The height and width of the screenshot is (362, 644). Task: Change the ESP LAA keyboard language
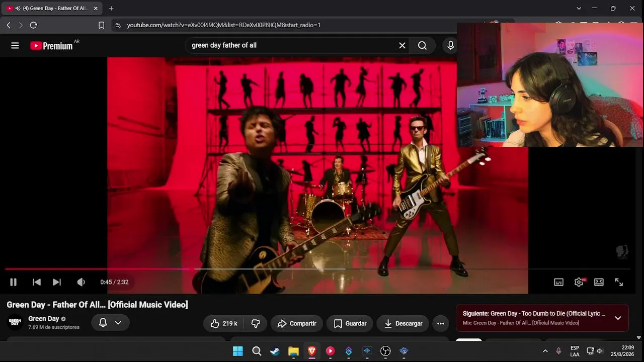click(575, 351)
